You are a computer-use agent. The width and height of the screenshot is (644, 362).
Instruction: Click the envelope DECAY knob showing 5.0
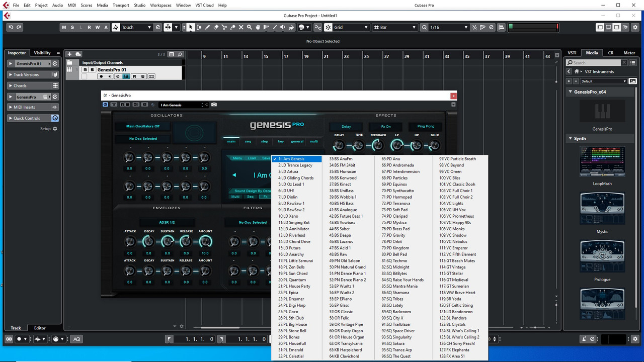click(148, 242)
